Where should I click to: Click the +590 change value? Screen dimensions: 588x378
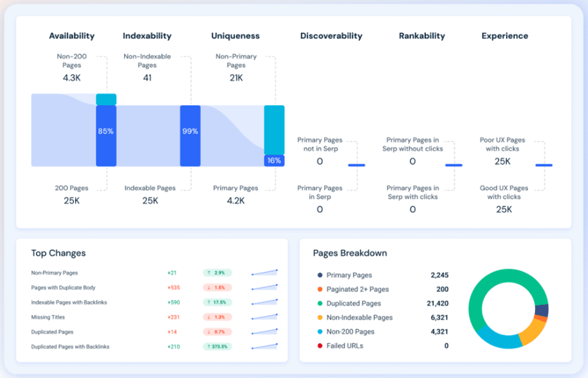pos(174,302)
